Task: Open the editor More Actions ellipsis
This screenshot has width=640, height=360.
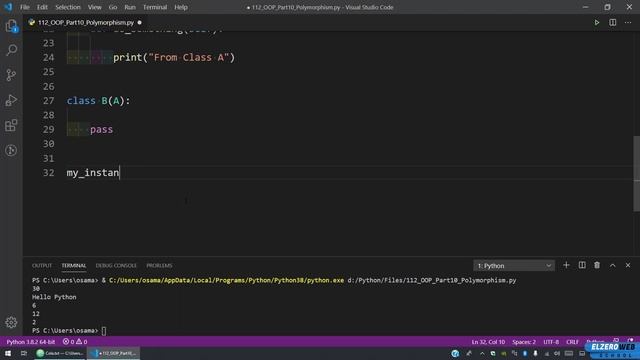Action: (628, 22)
